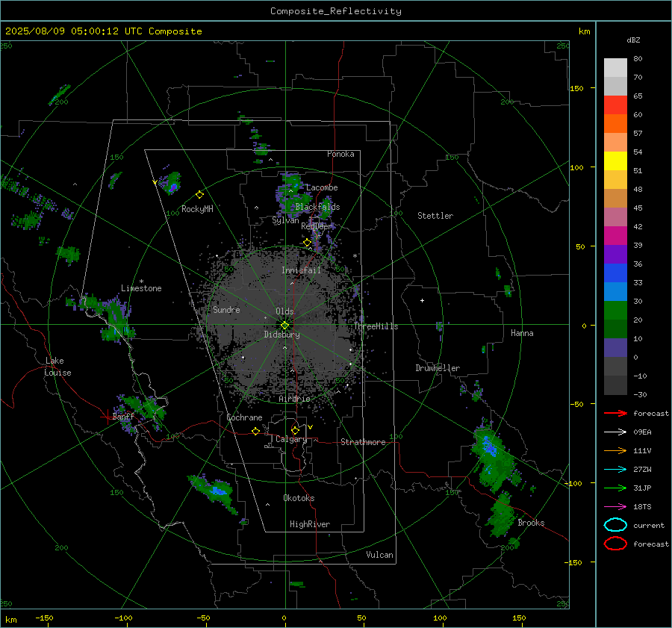Click the ThreeHills town label
Image resolution: width=672 pixels, height=628 pixels.
(x=376, y=326)
